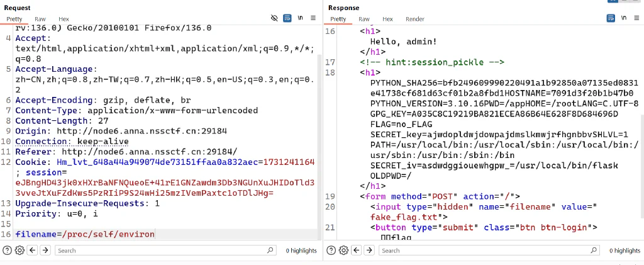644x265 pixels.
Task: Open Request search help icon
Action: pyautogui.click(x=7, y=251)
